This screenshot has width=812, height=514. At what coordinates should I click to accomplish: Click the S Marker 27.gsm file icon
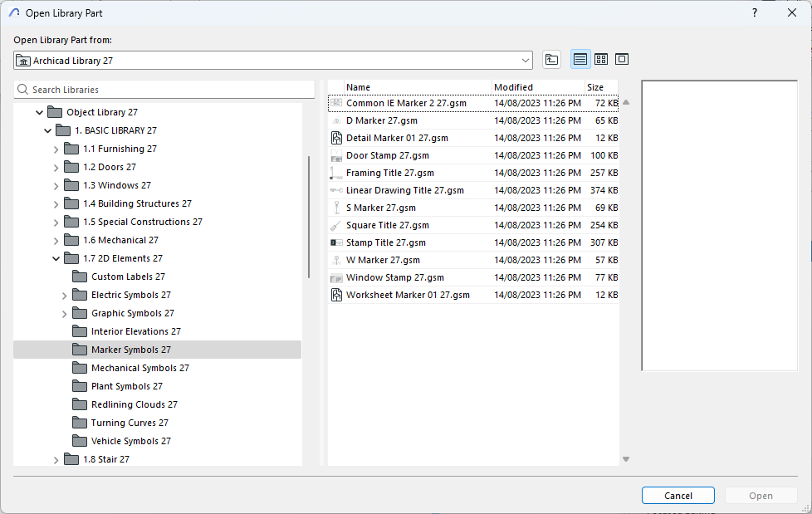[x=336, y=208]
